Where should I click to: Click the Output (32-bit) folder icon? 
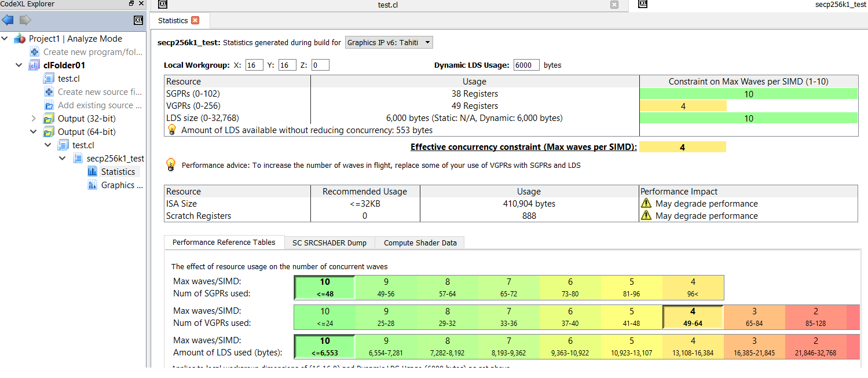tap(49, 119)
